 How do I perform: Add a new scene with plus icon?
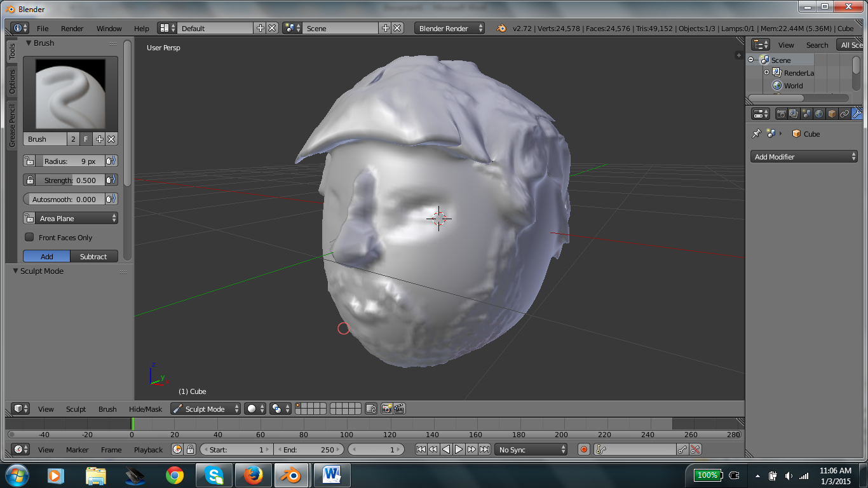tap(386, 29)
